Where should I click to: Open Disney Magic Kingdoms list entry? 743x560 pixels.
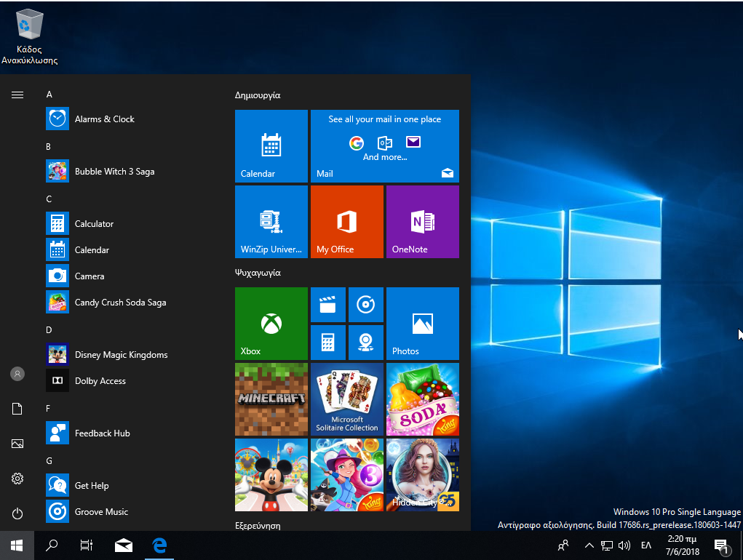[128, 355]
